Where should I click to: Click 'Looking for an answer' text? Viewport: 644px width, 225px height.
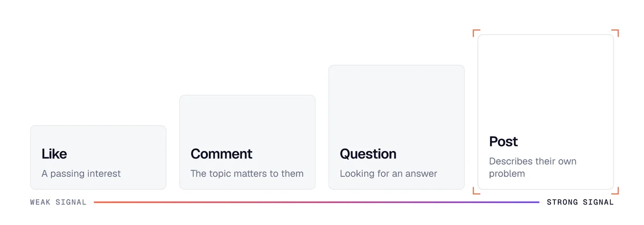pyautogui.click(x=389, y=174)
